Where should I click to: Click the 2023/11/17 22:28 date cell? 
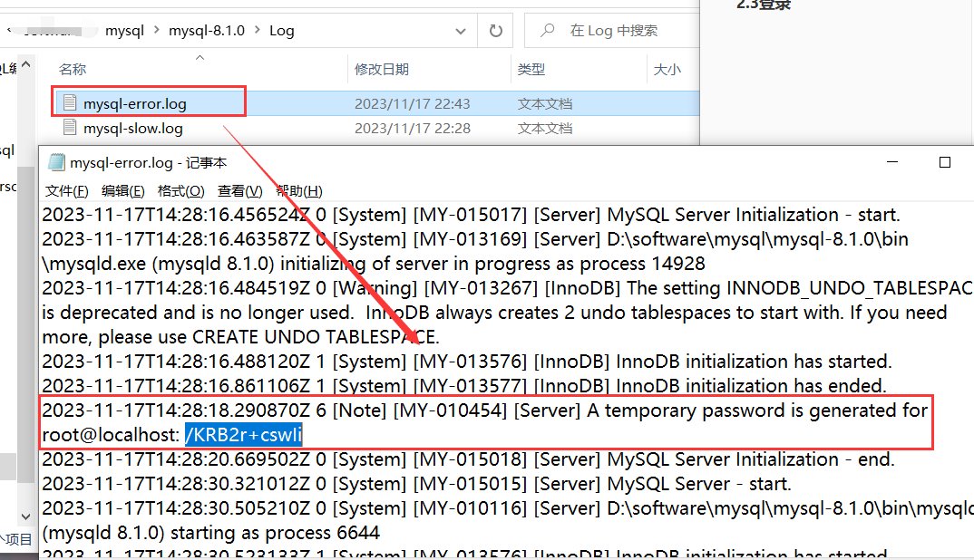pyautogui.click(x=412, y=129)
